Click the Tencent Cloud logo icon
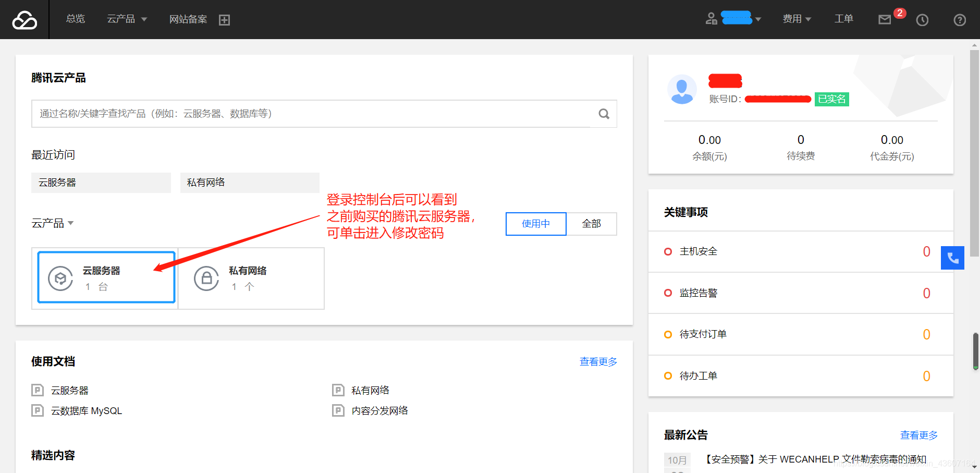Image resolution: width=980 pixels, height=473 pixels. click(x=24, y=20)
